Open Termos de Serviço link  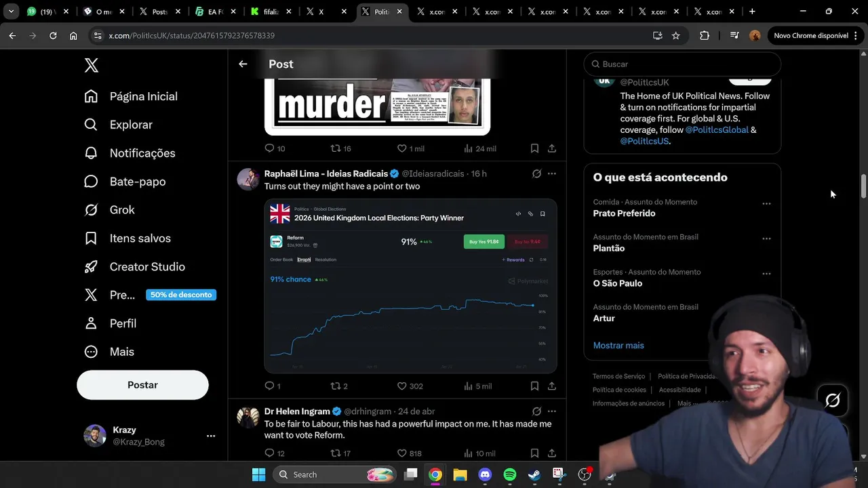(x=618, y=376)
